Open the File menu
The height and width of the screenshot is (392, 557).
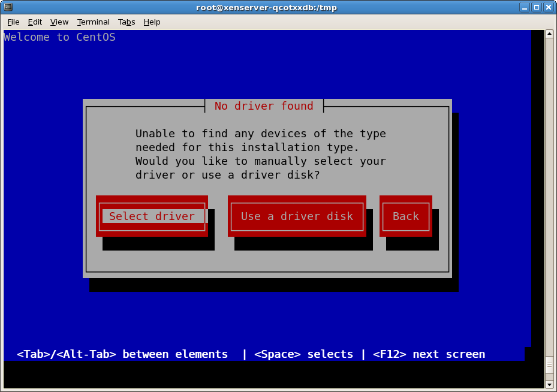(13, 22)
